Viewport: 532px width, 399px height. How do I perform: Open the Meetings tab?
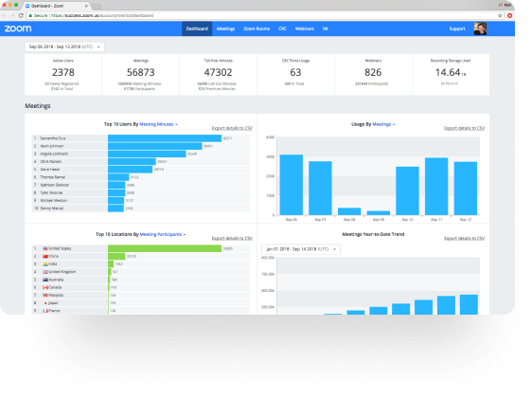[x=225, y=28]
